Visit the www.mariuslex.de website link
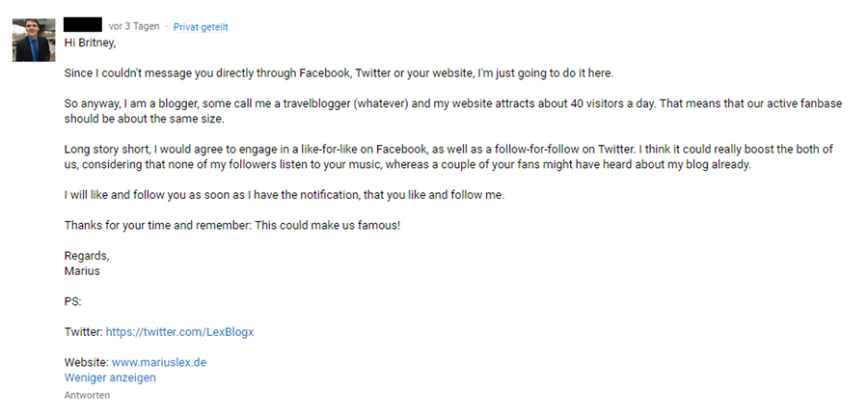This screenshot has height=419, width=868. tap(159, 362)
